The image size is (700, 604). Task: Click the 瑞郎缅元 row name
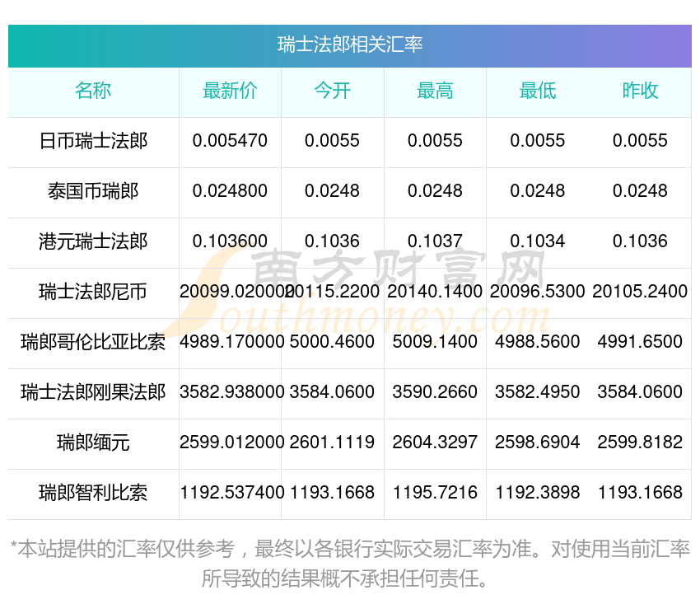pos(93,442)
